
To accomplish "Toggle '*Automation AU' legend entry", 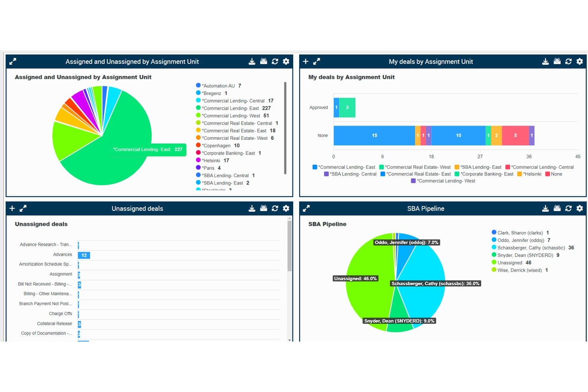I will 219,86.
